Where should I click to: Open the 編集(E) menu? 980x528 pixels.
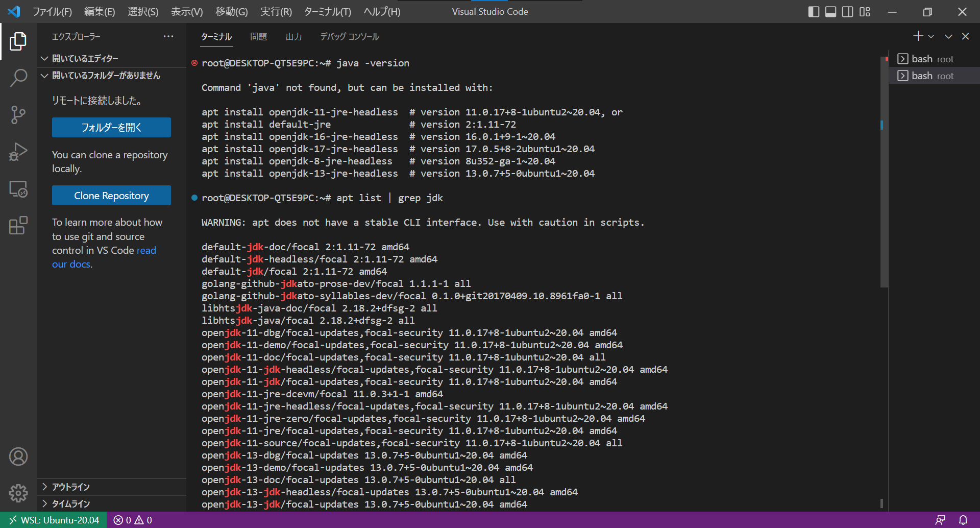(x=100, y=11)
